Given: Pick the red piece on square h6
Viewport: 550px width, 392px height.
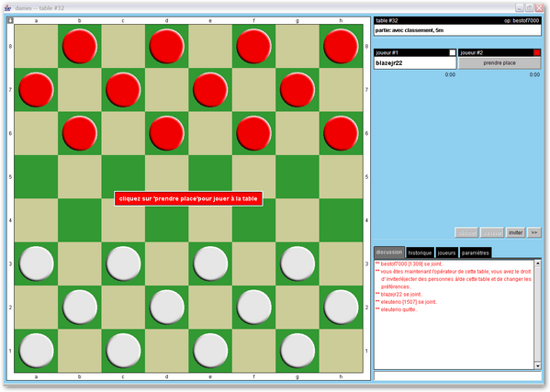Looking at the screenshot, I should click(x=341, y=133).
